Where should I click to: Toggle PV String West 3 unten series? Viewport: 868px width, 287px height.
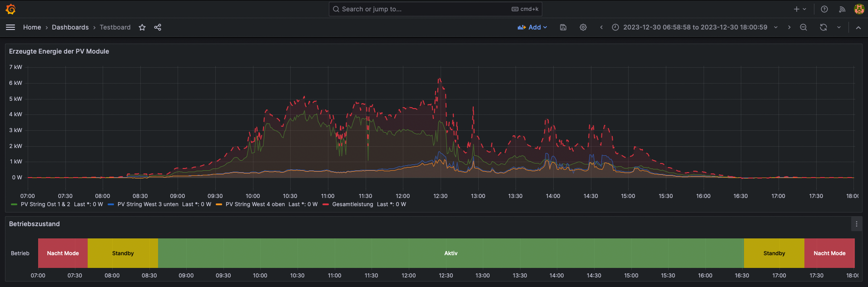click(x=148, y=204)
